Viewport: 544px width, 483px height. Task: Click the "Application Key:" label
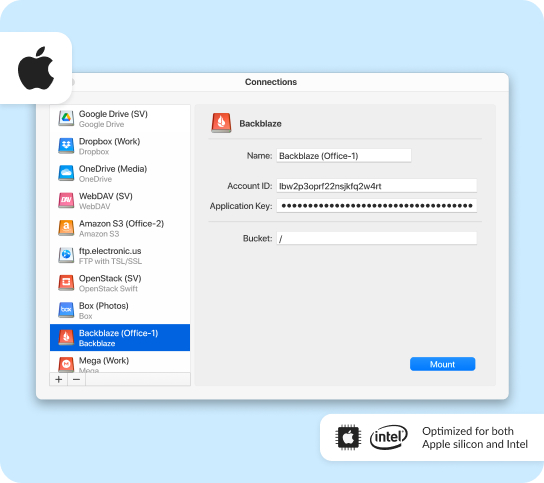coord(241,206)
